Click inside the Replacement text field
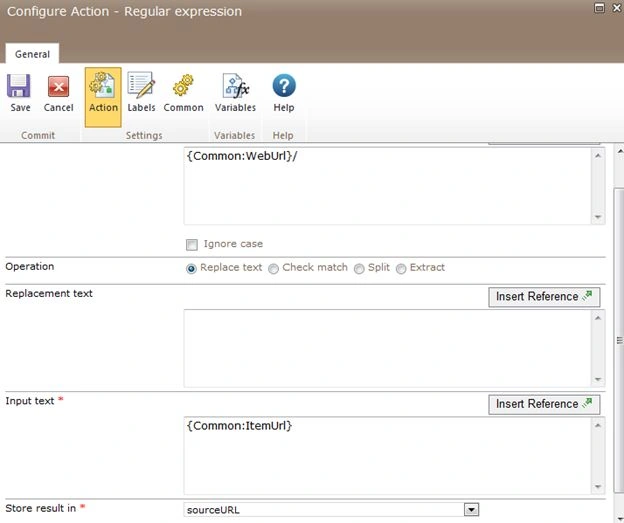The image size is (624, 523). click(x=388, y=348)
